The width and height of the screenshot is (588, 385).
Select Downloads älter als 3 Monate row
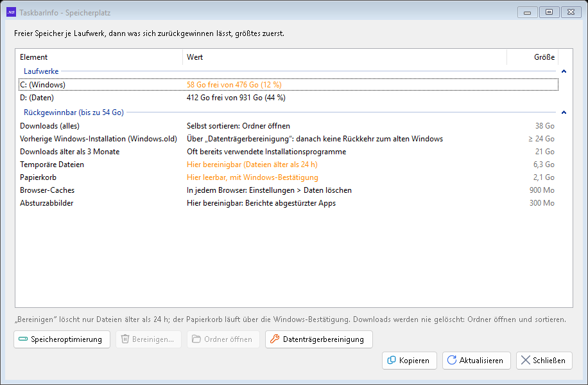(x=288, y=152)
